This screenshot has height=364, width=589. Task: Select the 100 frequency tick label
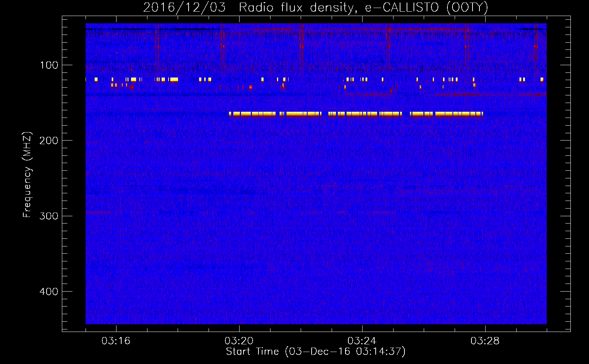(49, 65)
